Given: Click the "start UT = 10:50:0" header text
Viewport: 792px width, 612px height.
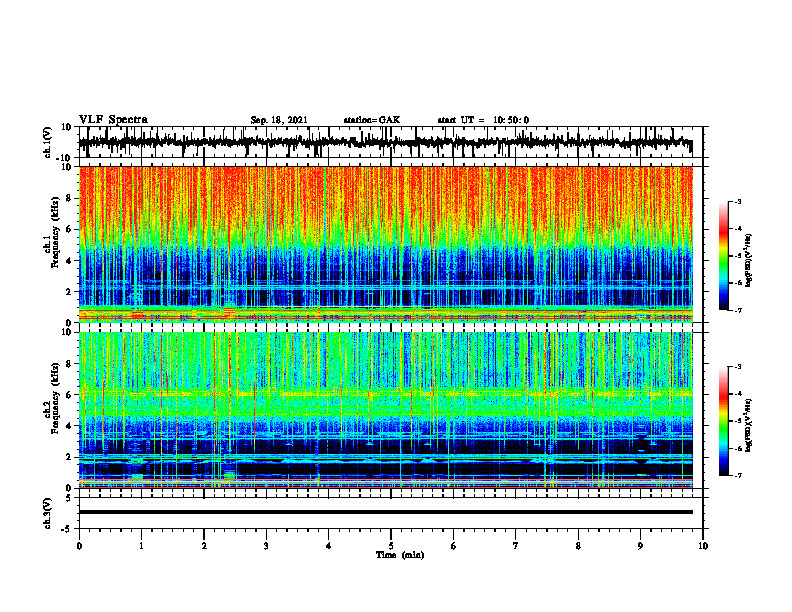Looking at the screenshot, I should [x=483, y=120].
